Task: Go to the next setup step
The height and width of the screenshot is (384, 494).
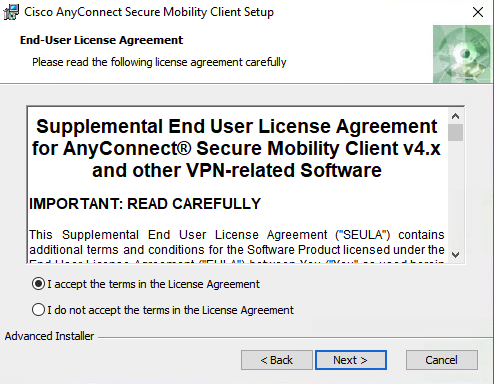Action: pyautogui.click(x=351, y=360)
